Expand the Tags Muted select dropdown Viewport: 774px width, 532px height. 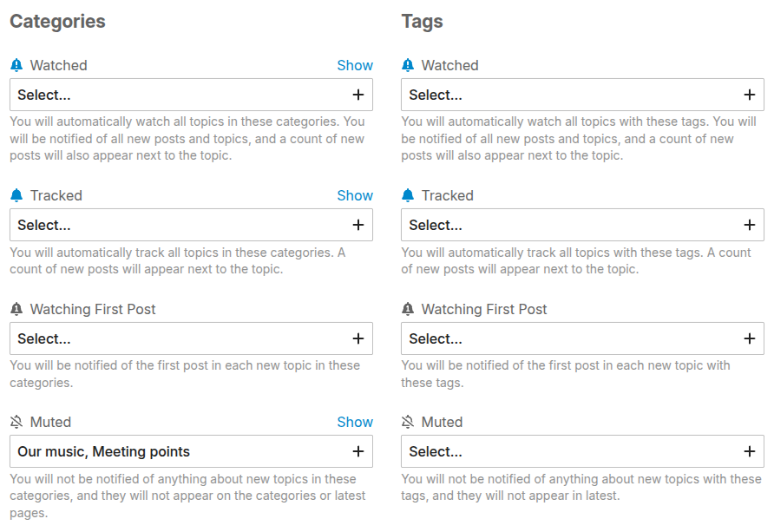(582, 451)
